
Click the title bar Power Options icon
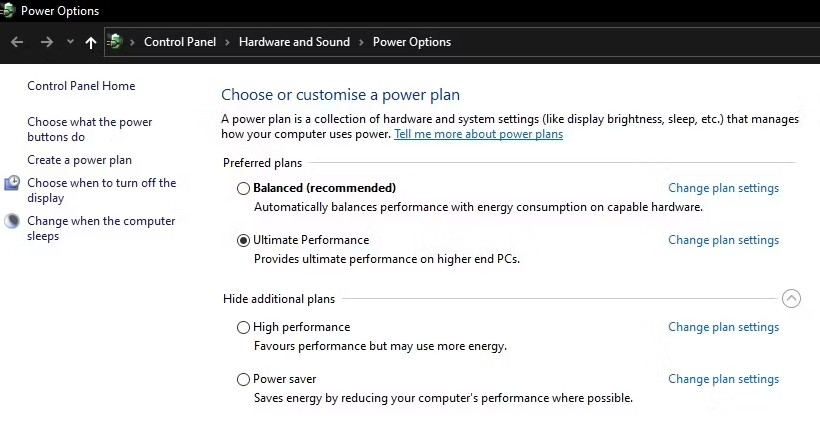click(8, 10)
